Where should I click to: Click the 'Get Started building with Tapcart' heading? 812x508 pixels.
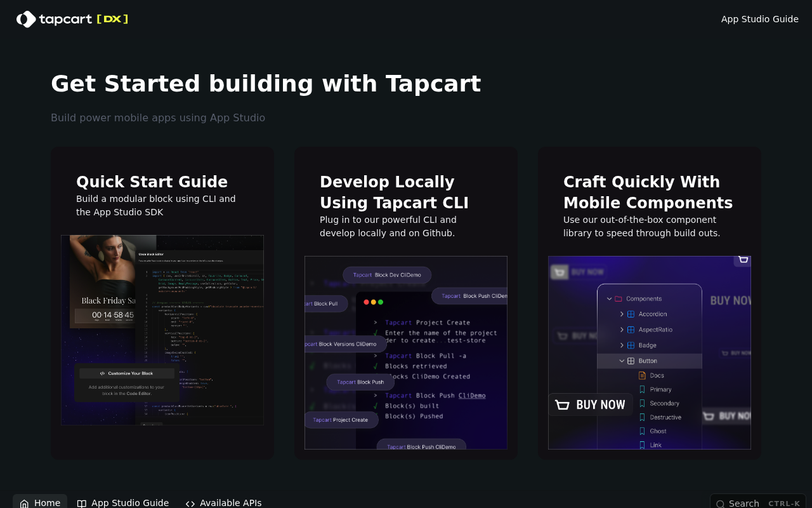[x=266, y=84]
